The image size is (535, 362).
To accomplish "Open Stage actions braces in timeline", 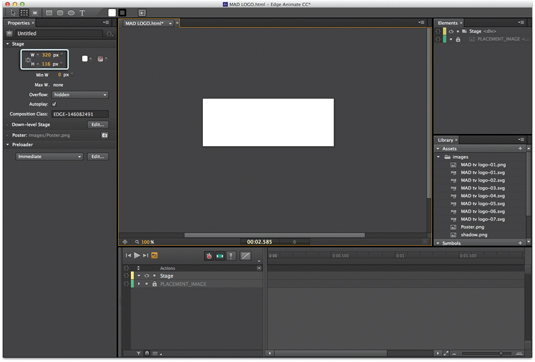I will (x=126, y=276).
